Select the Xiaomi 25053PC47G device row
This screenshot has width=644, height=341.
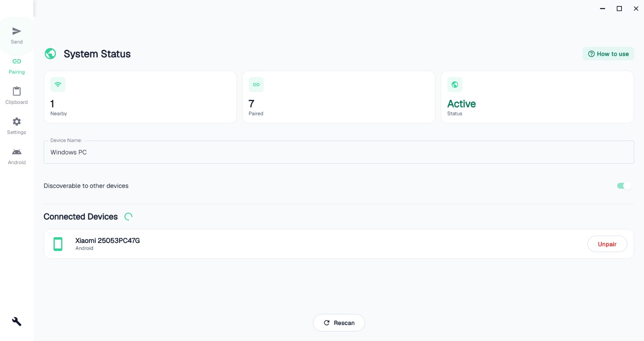pyautogui.click(x=339, y=244)
